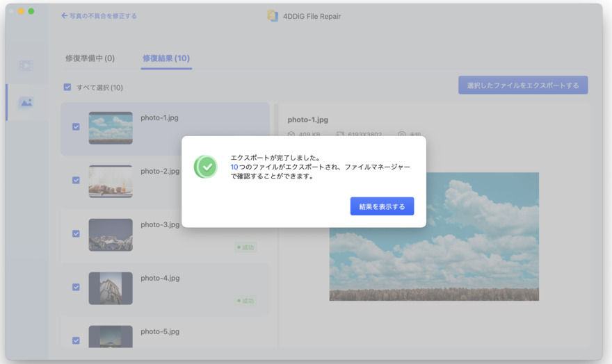Click the yellow macOS minimize window button
Screen dimensions: 612x364
click(21, 11)
